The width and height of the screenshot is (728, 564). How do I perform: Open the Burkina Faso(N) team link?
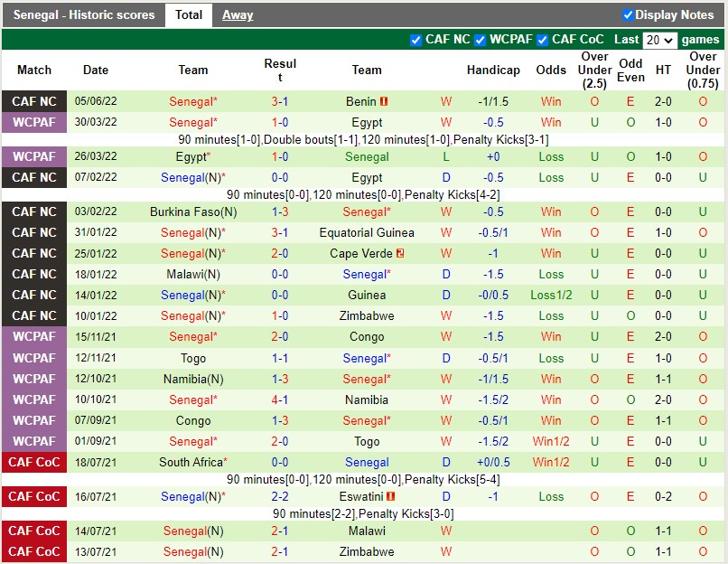coord(193,211)
